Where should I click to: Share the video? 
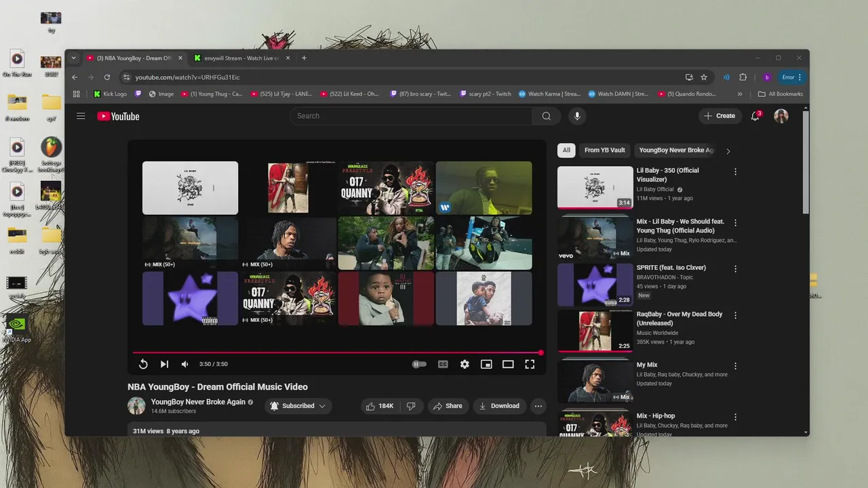pyautogui.click(x=448, y=406)
